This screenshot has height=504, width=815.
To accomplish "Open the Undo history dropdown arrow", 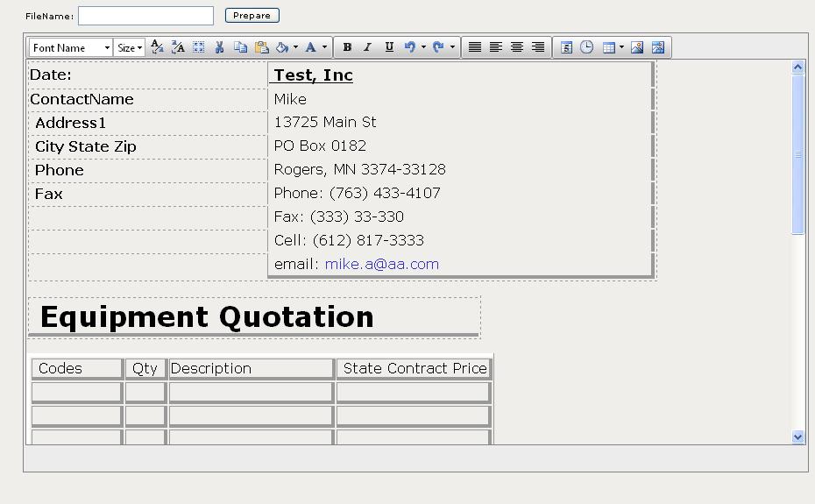I will tap(423, 47).
